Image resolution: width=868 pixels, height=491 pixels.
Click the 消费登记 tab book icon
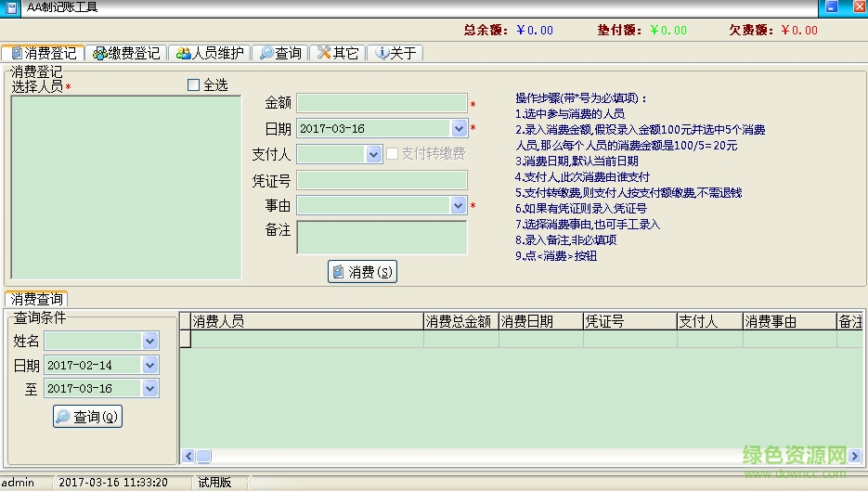tap(17, 53)
